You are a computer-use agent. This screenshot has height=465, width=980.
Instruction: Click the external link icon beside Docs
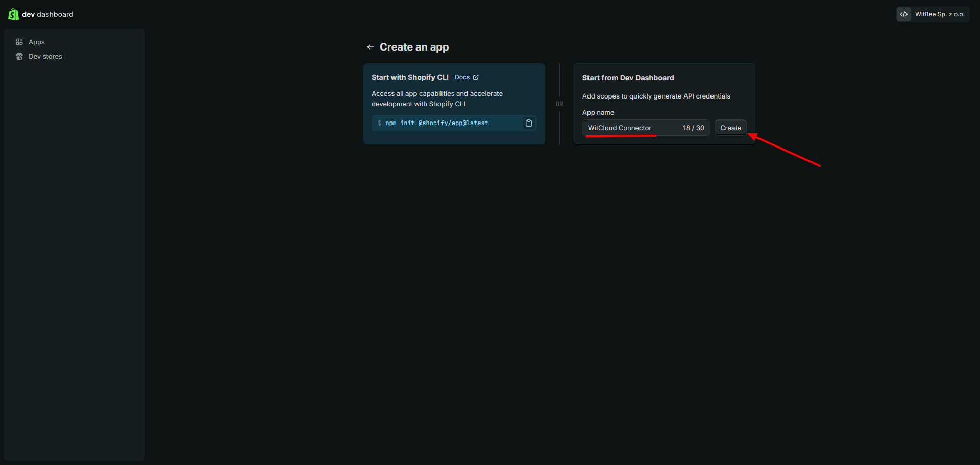pos(476,77)
